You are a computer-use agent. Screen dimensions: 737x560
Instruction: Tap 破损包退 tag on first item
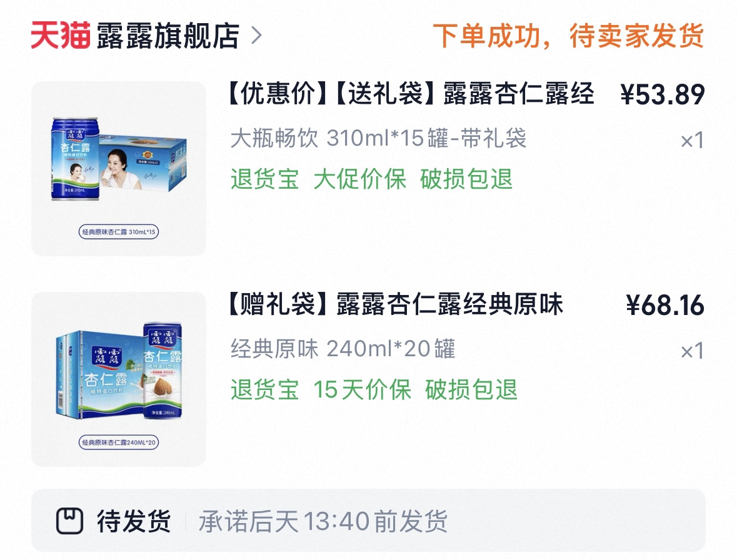pyautogui.click(x=466, y=179)
